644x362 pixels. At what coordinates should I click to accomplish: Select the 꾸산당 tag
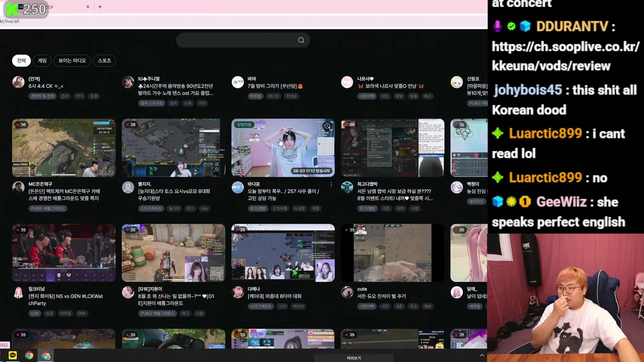tap(291, 96)
